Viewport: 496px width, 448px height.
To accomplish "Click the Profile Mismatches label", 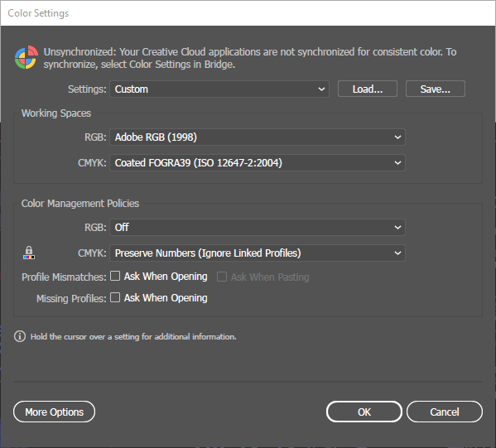I will tap(64, 277).
